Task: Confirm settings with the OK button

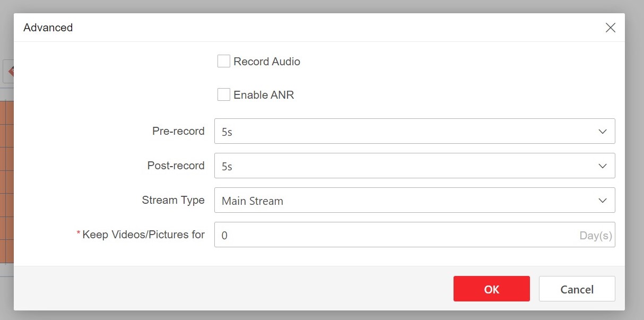Action: (491, 289)
